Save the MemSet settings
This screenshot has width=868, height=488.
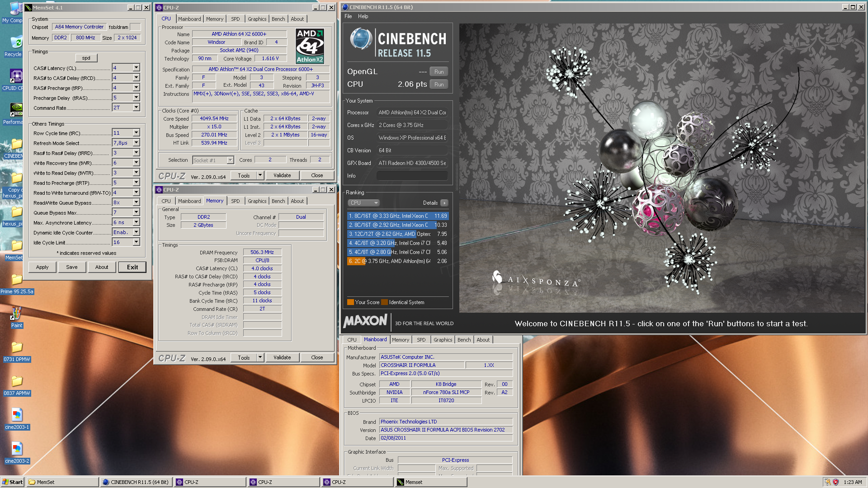[x=72, y=267]
